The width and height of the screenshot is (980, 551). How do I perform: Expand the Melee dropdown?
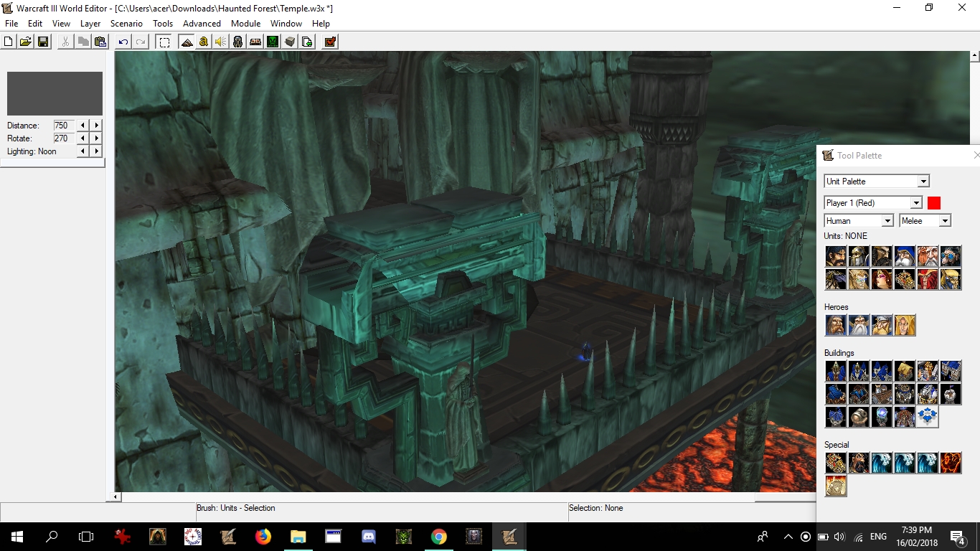pos(945,221)
